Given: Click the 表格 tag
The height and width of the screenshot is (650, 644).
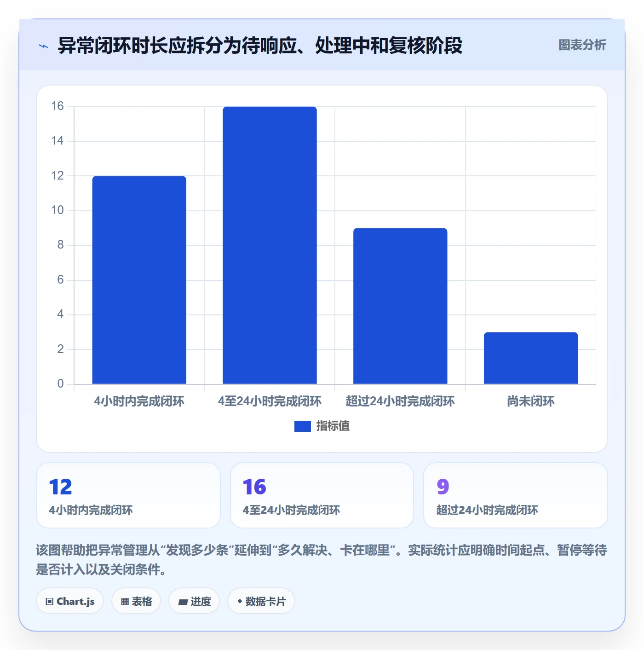Looking at the screenshot, I should click(x=136, y=601).
